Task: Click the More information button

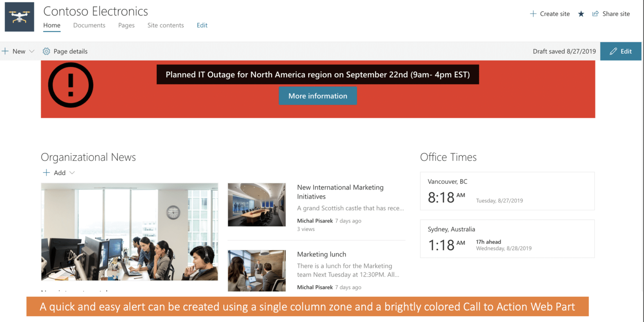Action: coord(318,96)
